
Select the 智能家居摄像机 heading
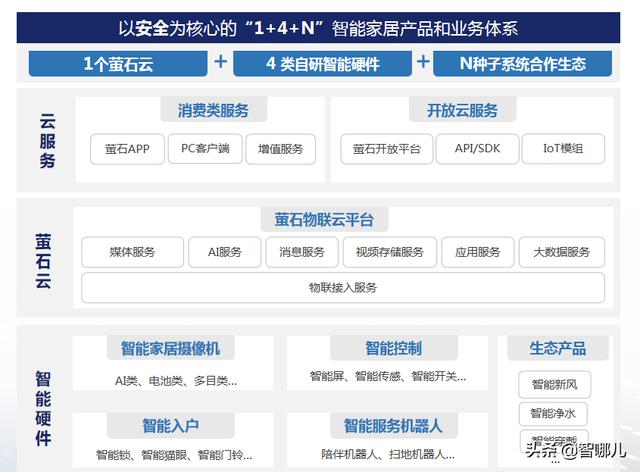(171, 348)
